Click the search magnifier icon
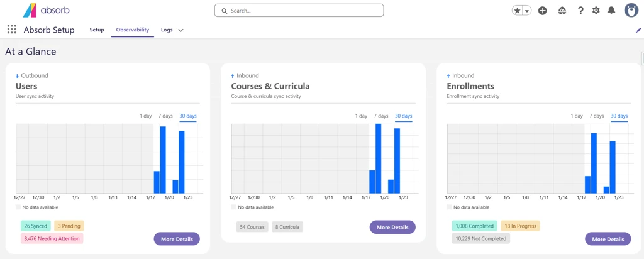Screen dimensions: 644x259 pos(225,11)
